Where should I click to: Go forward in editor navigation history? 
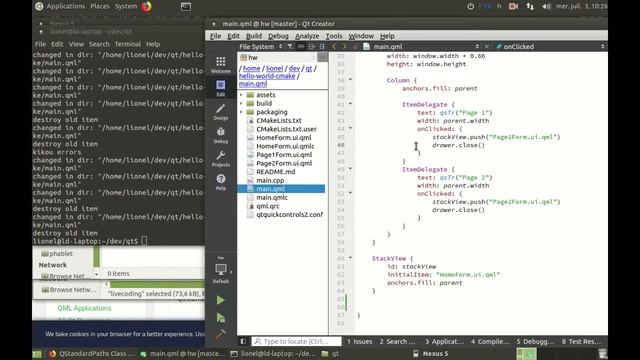[x=344, y=47]
